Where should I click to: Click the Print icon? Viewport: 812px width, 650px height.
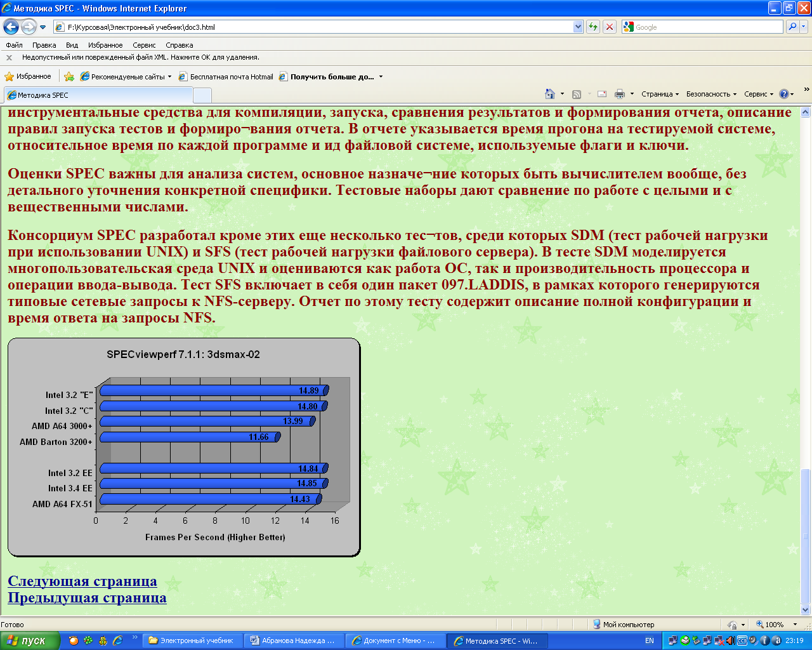pos(620,94)
